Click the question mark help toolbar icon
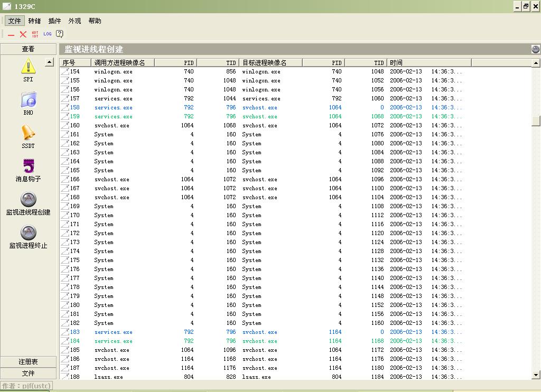The width and height of the screenshot is (541, 392). coord(60,34)
